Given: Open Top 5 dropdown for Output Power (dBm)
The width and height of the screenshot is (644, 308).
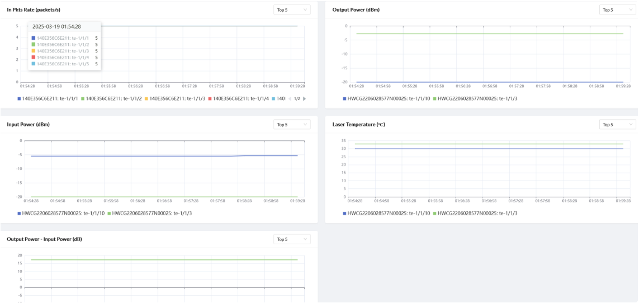Looking at the screenshot, I should (x=617, y=10).
